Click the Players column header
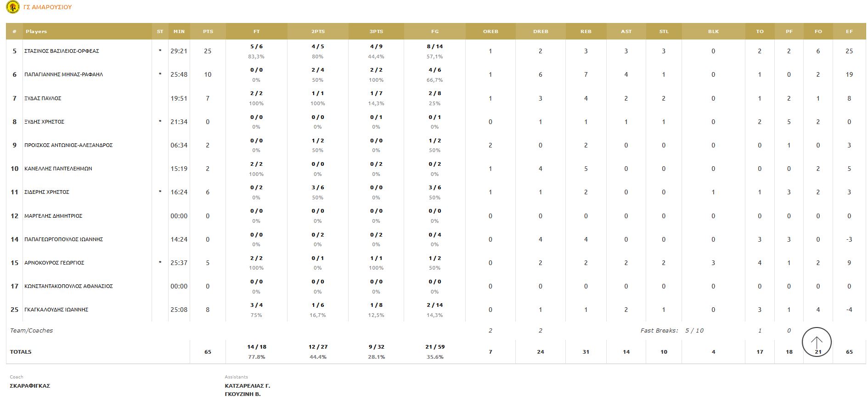Viewport: 868px width, 401px height. 36,31
